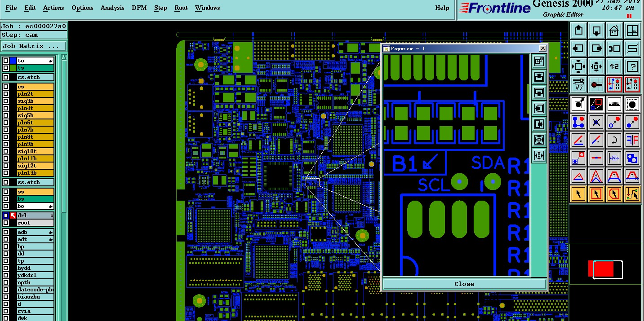Open the Rout menu

click(x=181, y=8)
